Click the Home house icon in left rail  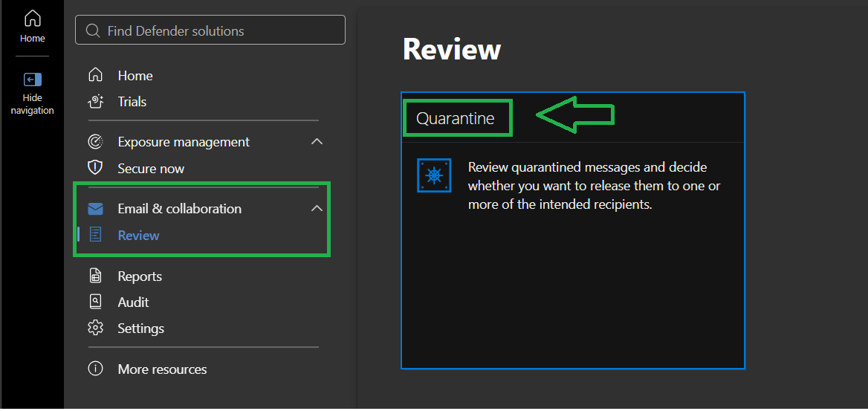point(32,19)
